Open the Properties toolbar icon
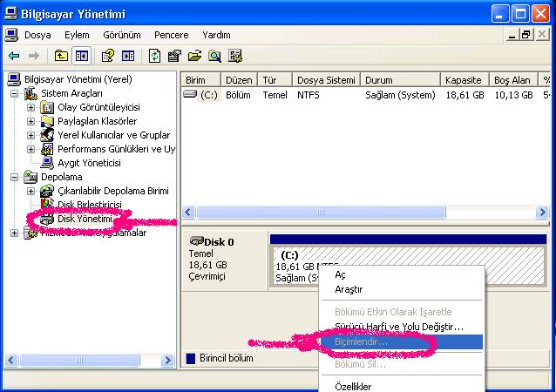This screenshot has width=556, height=392. click(174, 56)
